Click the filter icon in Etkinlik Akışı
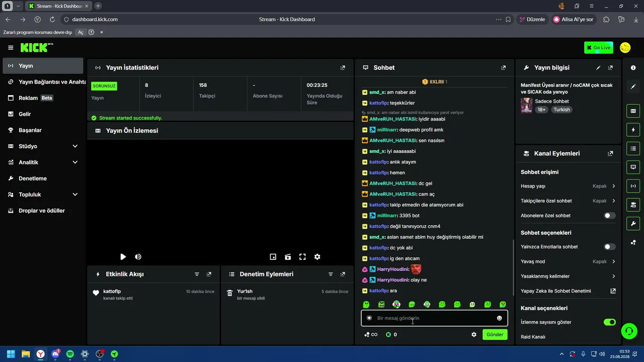 (197, 274)
